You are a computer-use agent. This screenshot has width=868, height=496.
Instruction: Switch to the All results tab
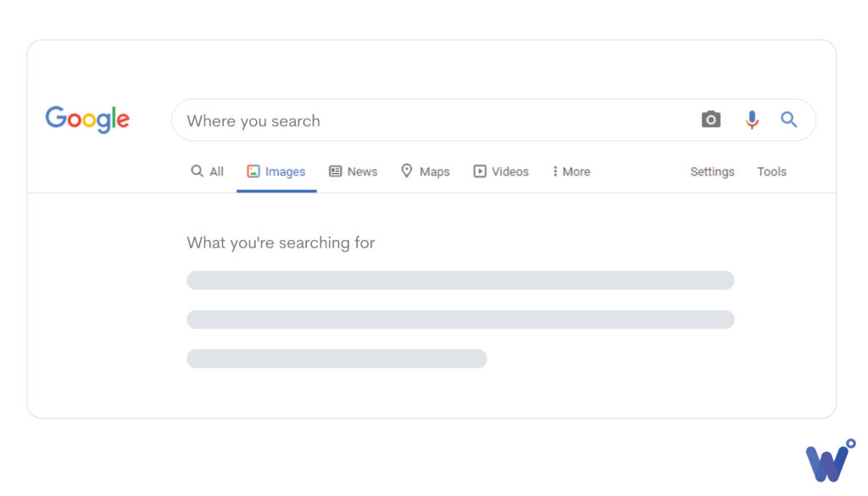(213, 171)
